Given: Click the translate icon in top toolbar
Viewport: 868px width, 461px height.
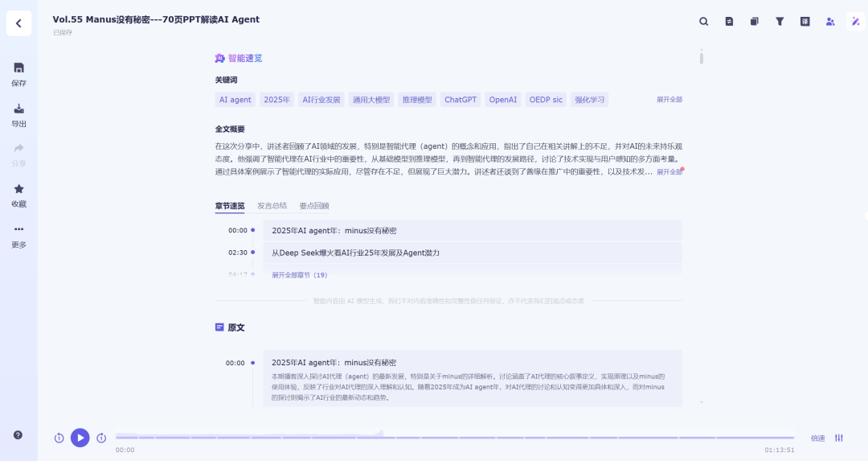Looking at the screenshot, I should point(805,22).
